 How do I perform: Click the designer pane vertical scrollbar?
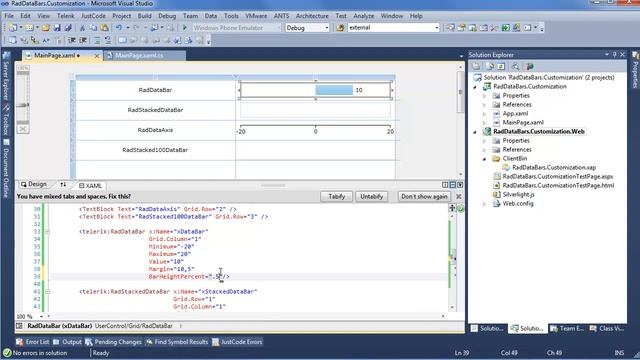point(460,120)
